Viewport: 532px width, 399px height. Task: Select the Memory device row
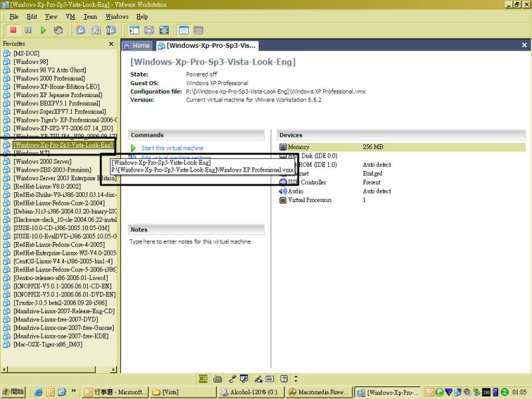(x=402, y=147)
